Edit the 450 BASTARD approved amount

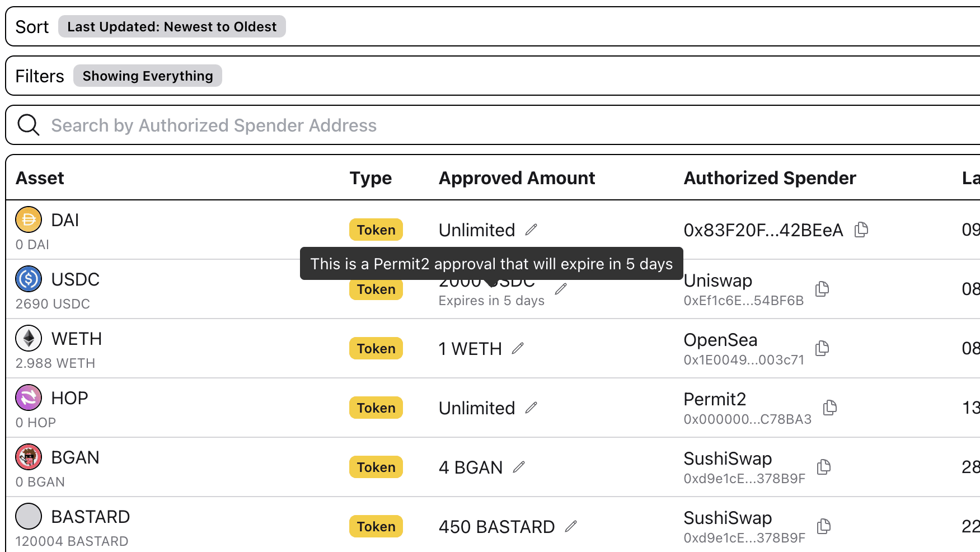coord(571,526)
